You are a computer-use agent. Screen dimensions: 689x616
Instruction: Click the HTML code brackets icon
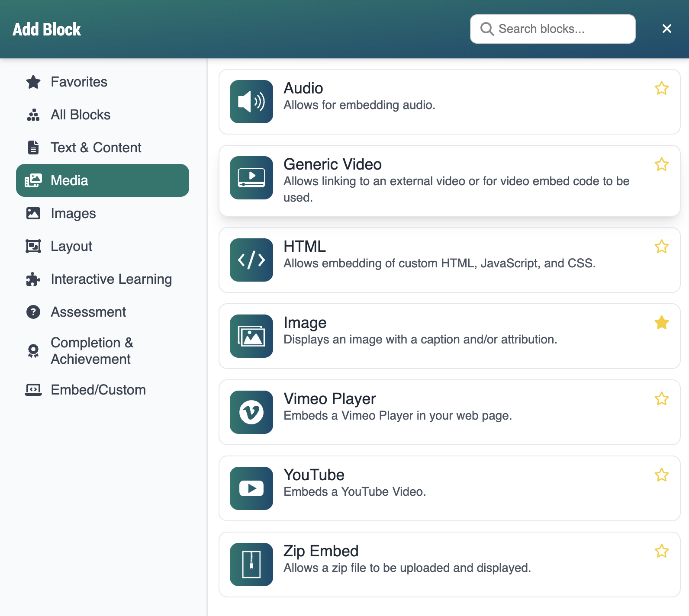(251, 260)
